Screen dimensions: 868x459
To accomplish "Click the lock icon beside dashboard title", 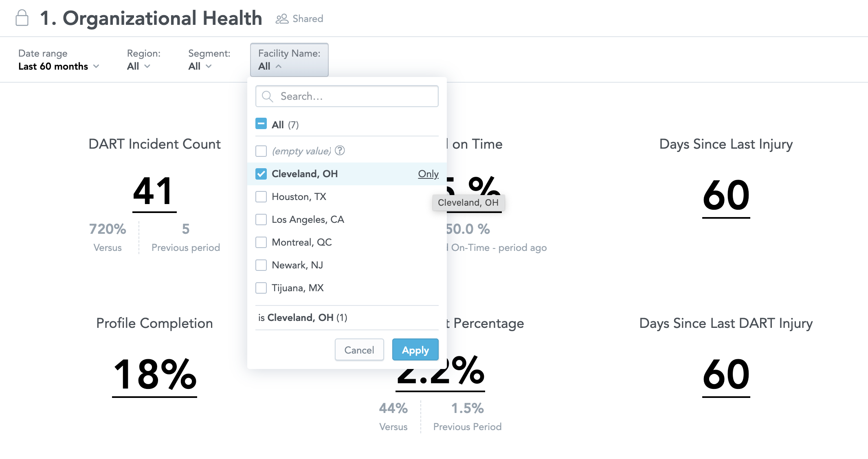I will pos(22,18).
